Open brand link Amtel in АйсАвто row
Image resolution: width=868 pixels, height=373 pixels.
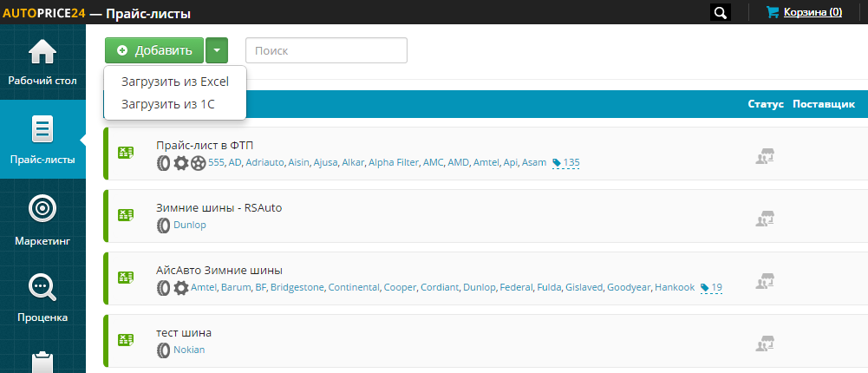205,287
